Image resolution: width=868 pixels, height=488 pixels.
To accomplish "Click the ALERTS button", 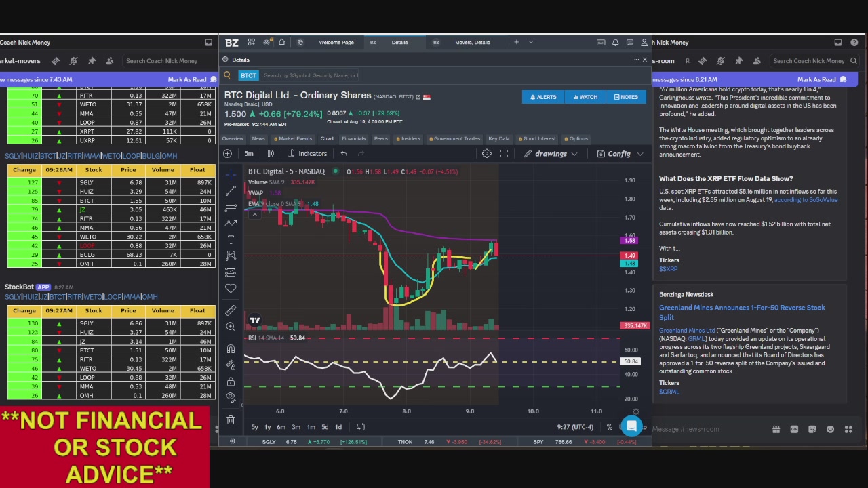I will click(x=543, y=97).
